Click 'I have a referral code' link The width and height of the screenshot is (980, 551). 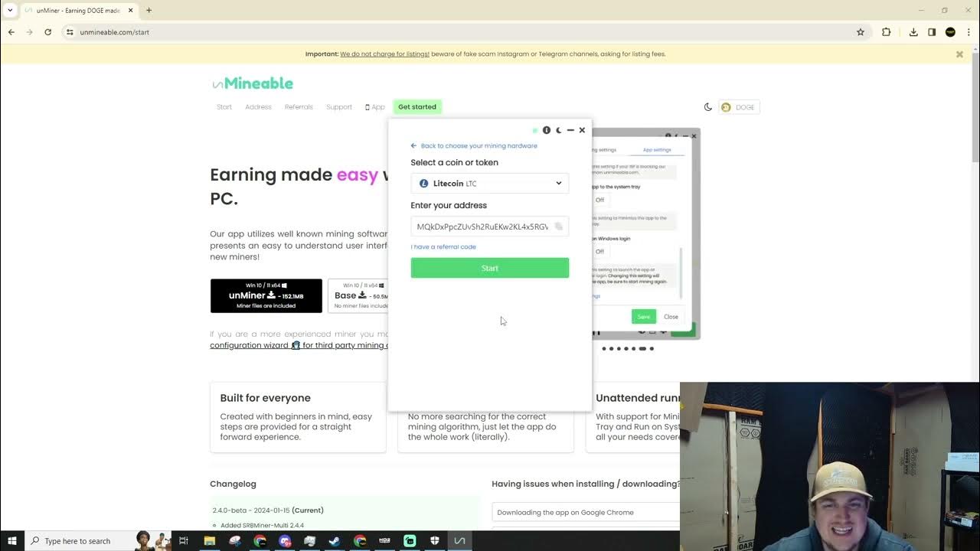(x=443, y=246)
